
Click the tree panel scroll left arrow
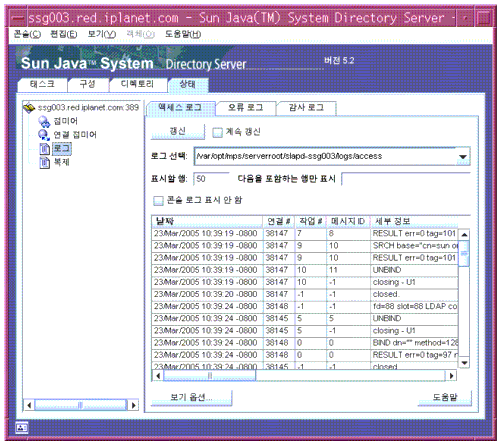click(x=29, y=405)
